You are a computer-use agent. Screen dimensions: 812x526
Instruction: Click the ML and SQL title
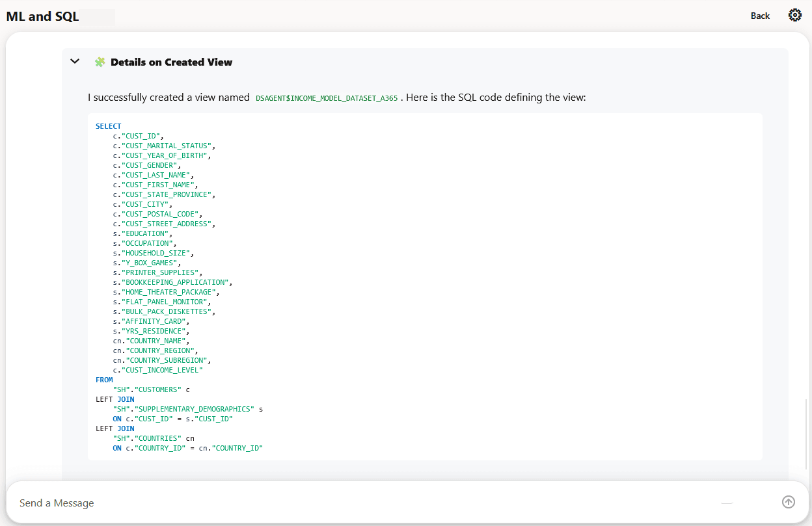point(42,16)
